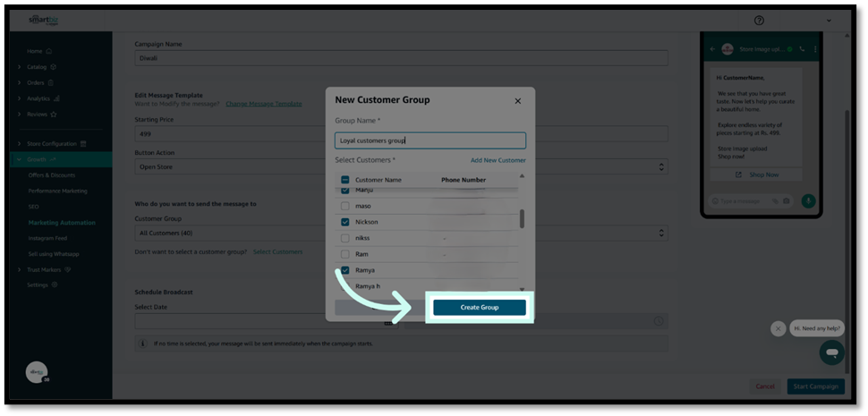868x416 pixels.
Task: Click the Add New Customer link
Action: pyautogui.click(x=498, y=160)
